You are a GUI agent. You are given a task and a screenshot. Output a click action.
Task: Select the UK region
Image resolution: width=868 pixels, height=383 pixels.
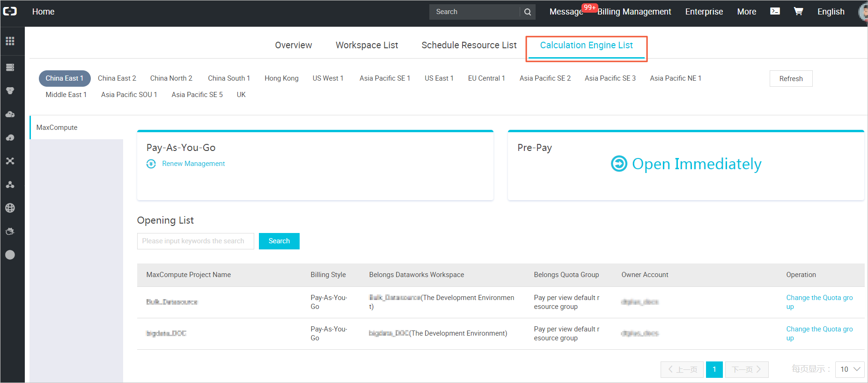[241, 95]
